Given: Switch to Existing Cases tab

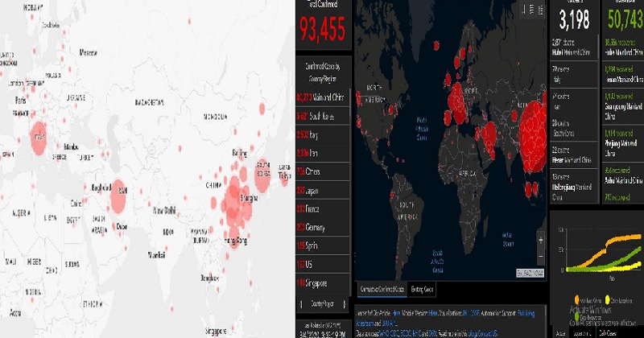Looking at the screenshot, I should 422,289.
